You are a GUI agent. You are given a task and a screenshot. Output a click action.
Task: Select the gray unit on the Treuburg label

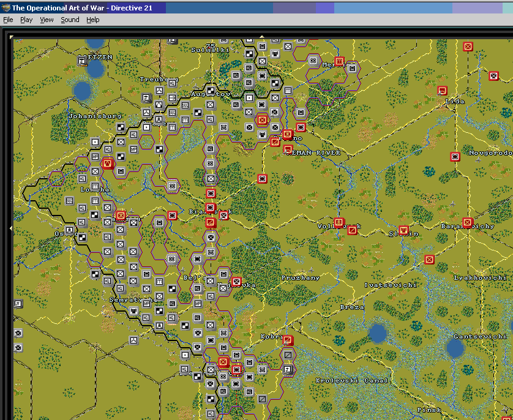(x=172, y=83)
